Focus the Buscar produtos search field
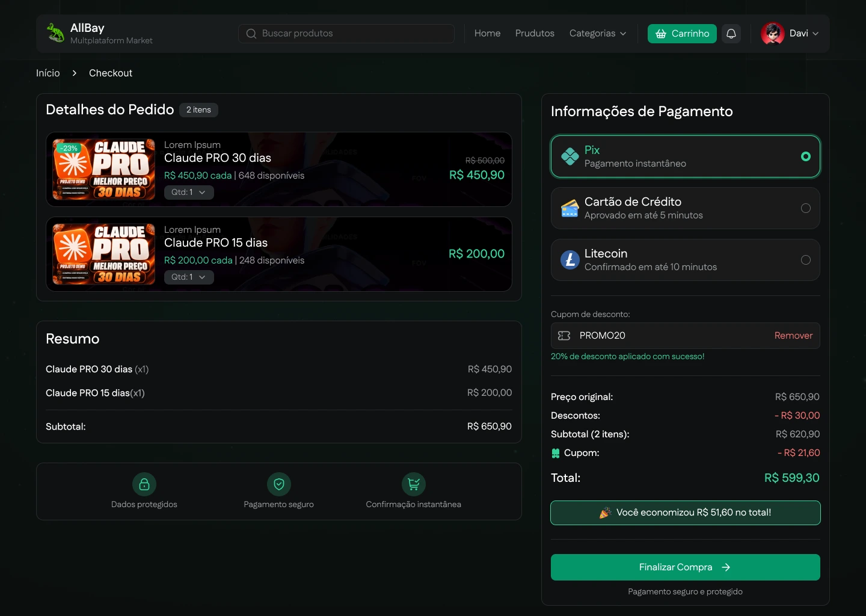This screenshot has width=866, height=616. pyautogui.click(x=346, y=34)
